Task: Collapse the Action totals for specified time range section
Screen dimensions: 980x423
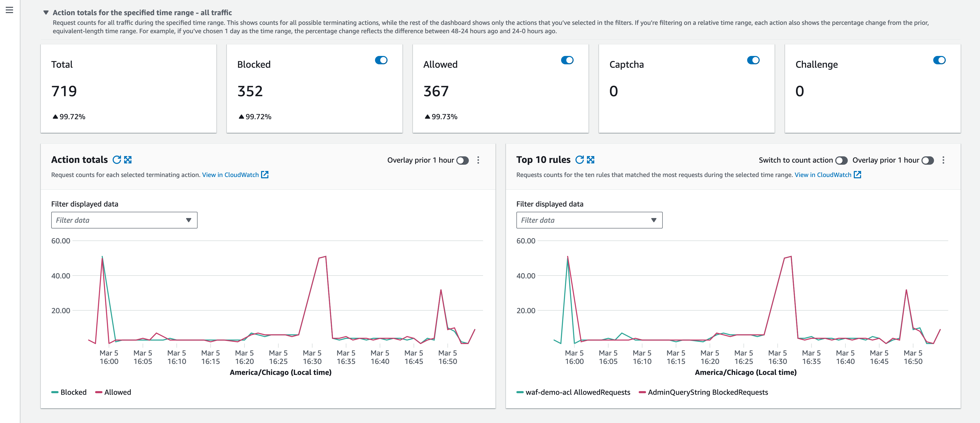Action: [46, 12]
